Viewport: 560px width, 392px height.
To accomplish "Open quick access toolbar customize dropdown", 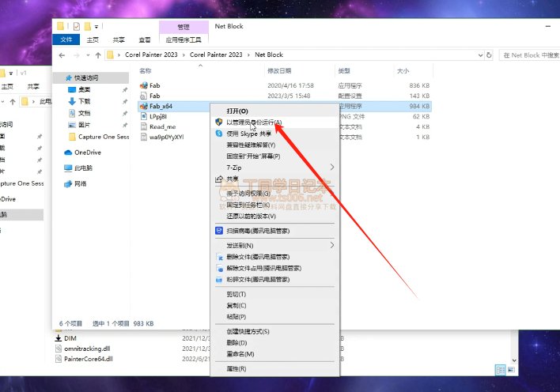I will click(96, 27).
